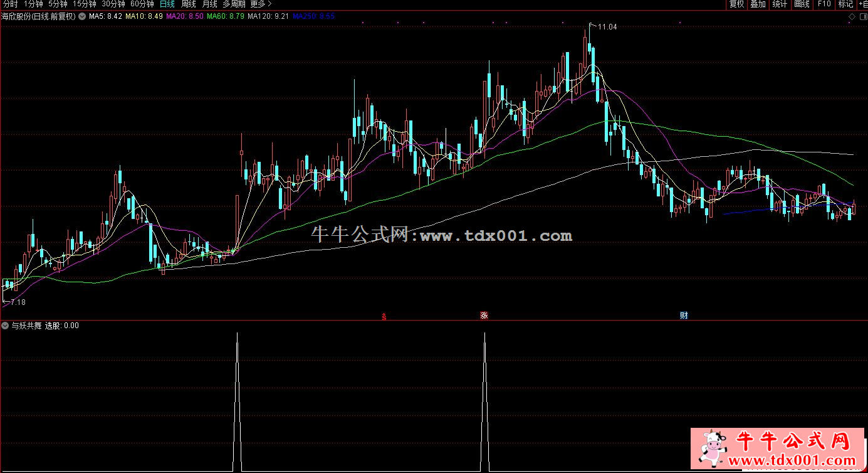Click the red 涨 event marker
868x473 pixels.
click(x=484, y=316)
